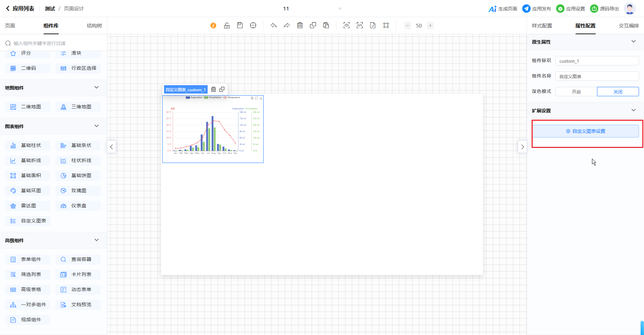Select 关闭 for dark mode
This screenshot has width=644, height=335.
(x=618, y=92)
